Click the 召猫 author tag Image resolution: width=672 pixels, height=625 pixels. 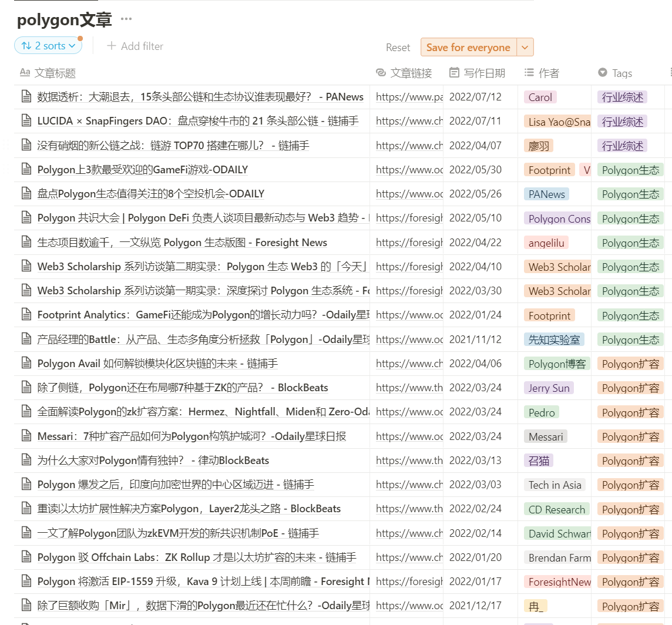(x=539, y=461)
